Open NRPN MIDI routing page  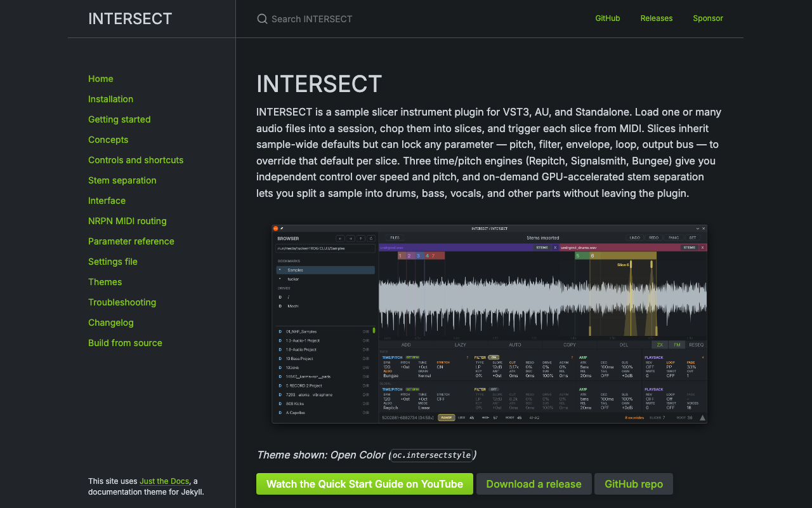pyautogui.click(x=128, y=221)
